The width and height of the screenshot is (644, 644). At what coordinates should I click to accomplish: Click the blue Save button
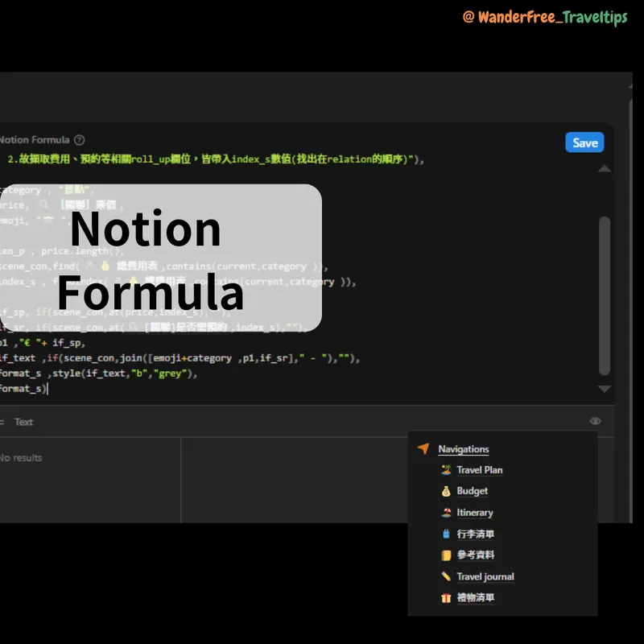pos(584,142)
